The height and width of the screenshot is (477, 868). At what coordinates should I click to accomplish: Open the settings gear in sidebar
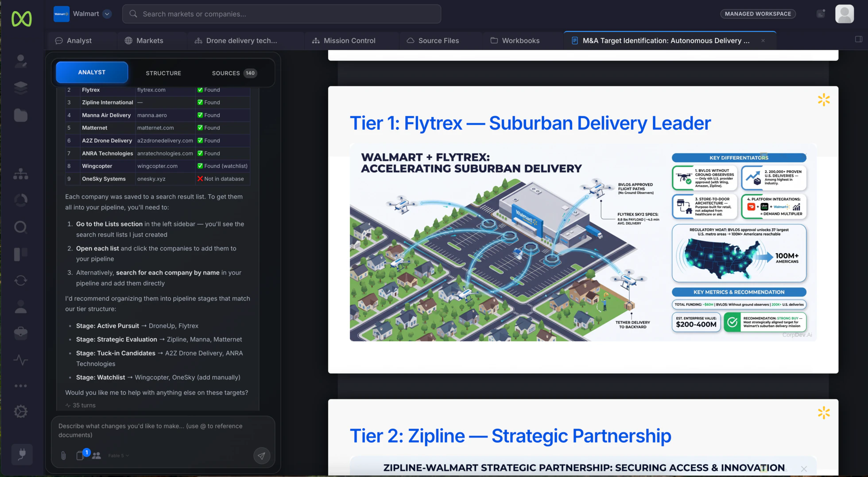[x=20, y=411]
